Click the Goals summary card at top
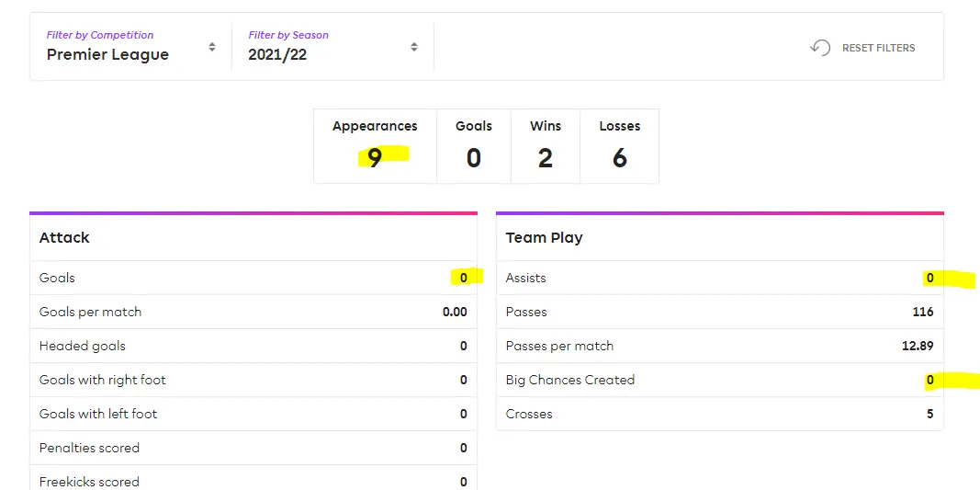Screen dimensions: 980x490 click(x=473, y=146)
